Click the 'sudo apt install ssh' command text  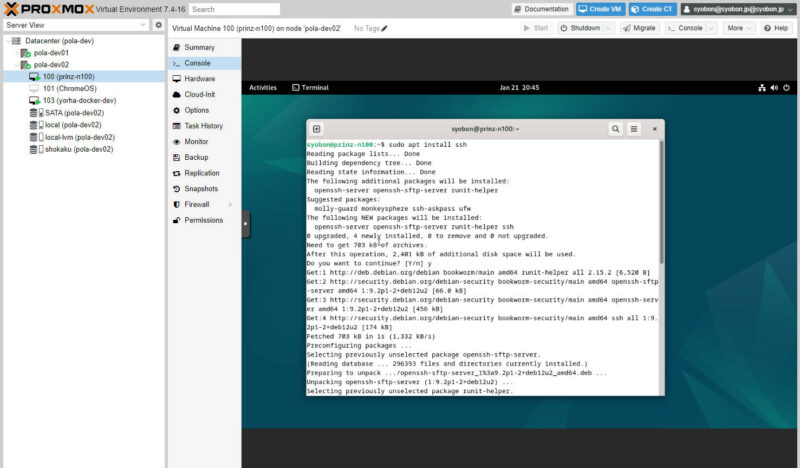pyautogui.click(x=428, y=145)
